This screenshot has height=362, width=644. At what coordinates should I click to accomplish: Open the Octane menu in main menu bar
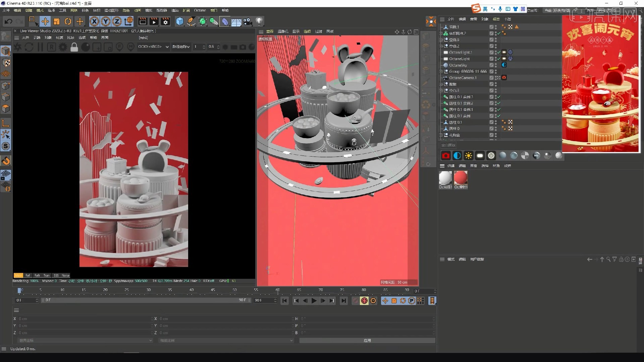pos(200,10)
